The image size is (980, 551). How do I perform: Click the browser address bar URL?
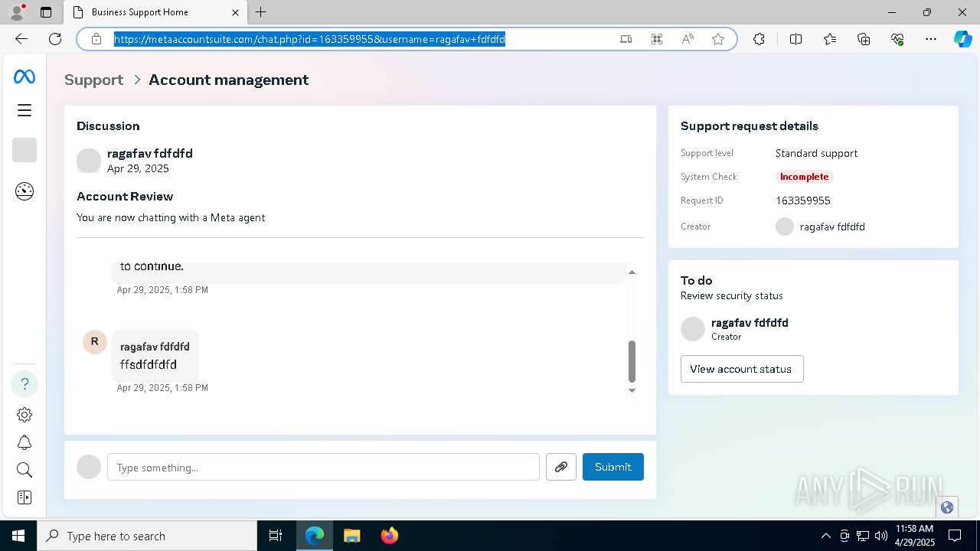coord(309,39)
